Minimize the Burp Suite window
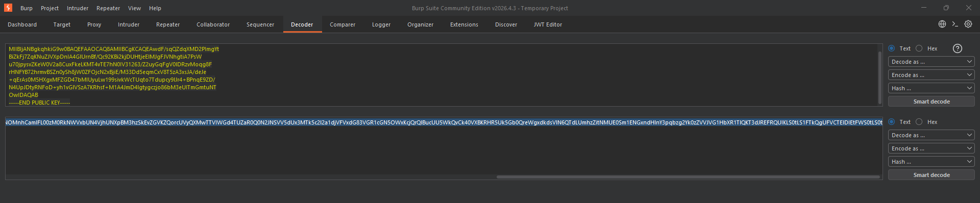This screenshot has height=203, width=980. (924, 8)
